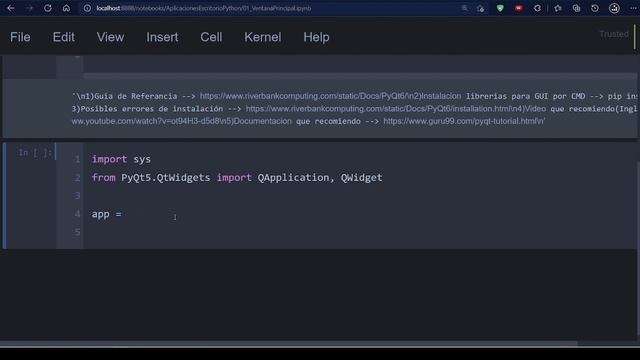Open the File menu
Image resolution: width=640 pixels, height=360 pixels.
click(x=20, y=37)
